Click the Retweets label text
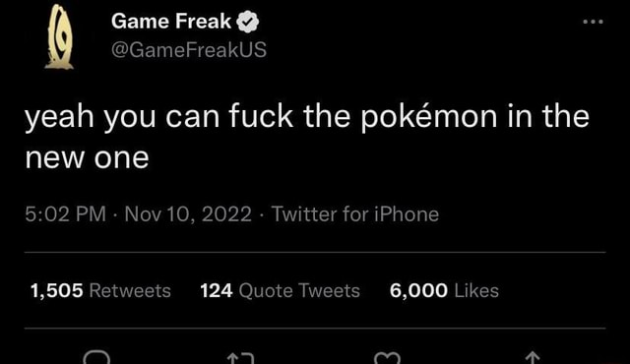Screen dimensions: 630x364 [130, 290]
